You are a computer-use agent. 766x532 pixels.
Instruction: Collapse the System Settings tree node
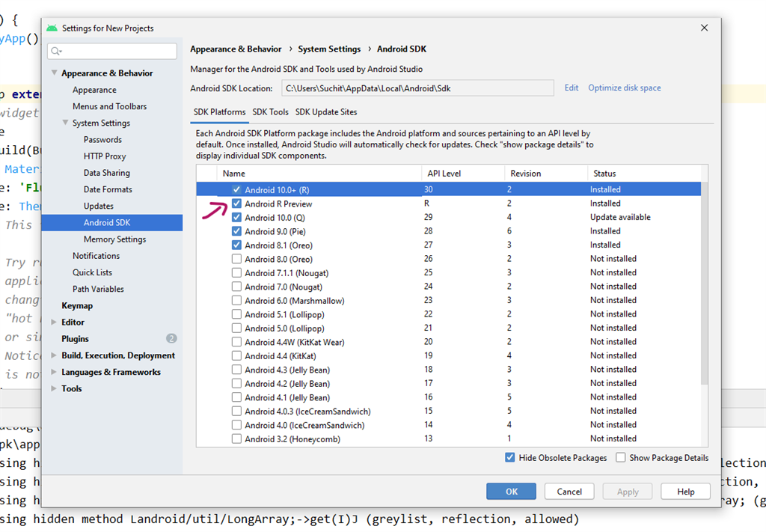click(x=66, y=123)
